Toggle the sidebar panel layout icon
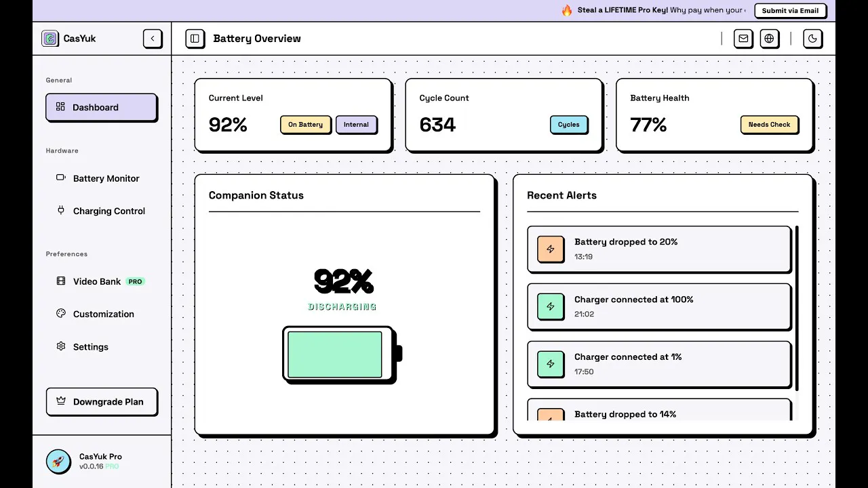 click(x=195, y=39)
